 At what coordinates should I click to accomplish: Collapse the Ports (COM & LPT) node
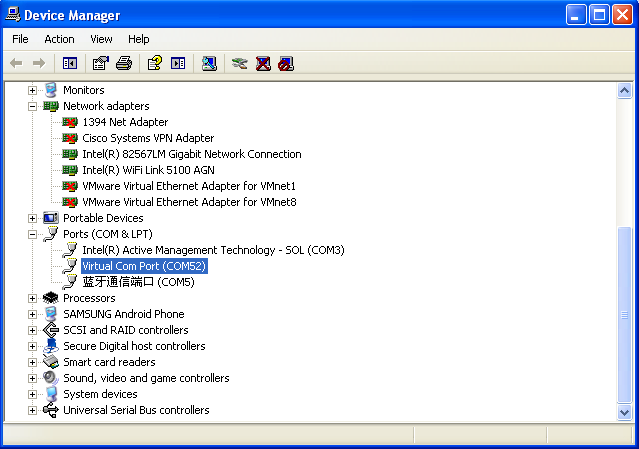pos(33,234)
